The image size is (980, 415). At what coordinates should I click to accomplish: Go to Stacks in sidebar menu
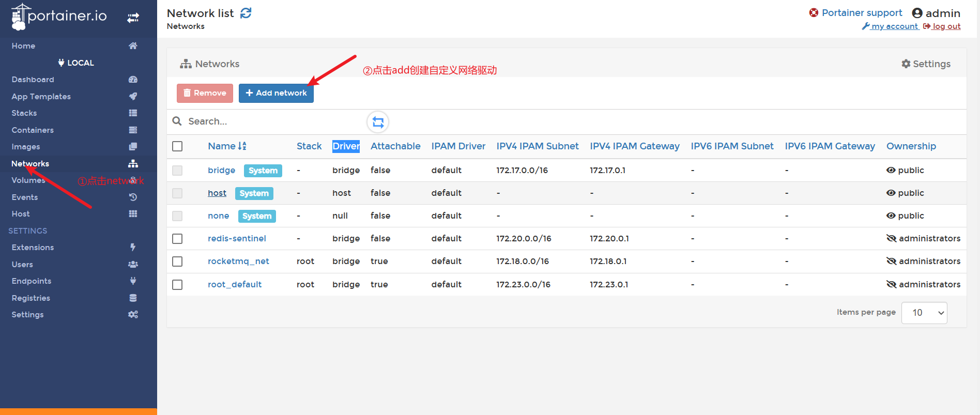[24, 113]
